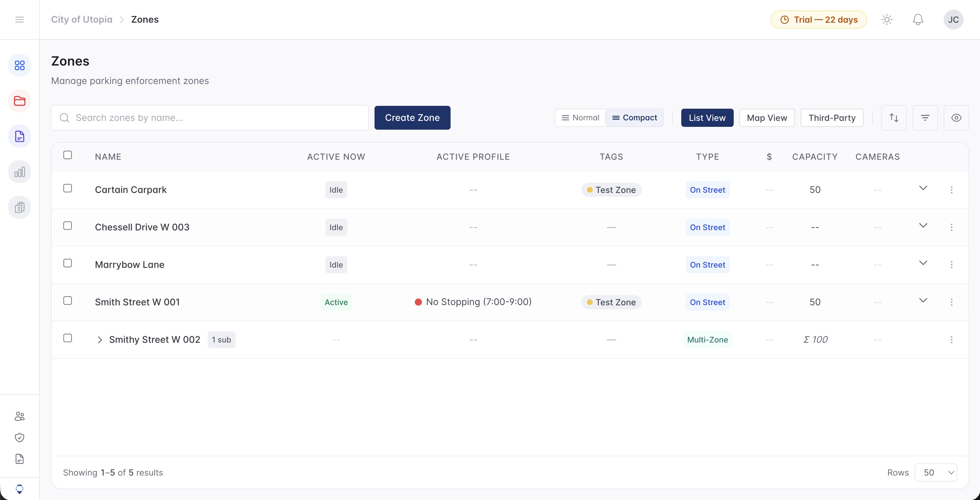Click the Σ 100 capacity value

[815, 340]
